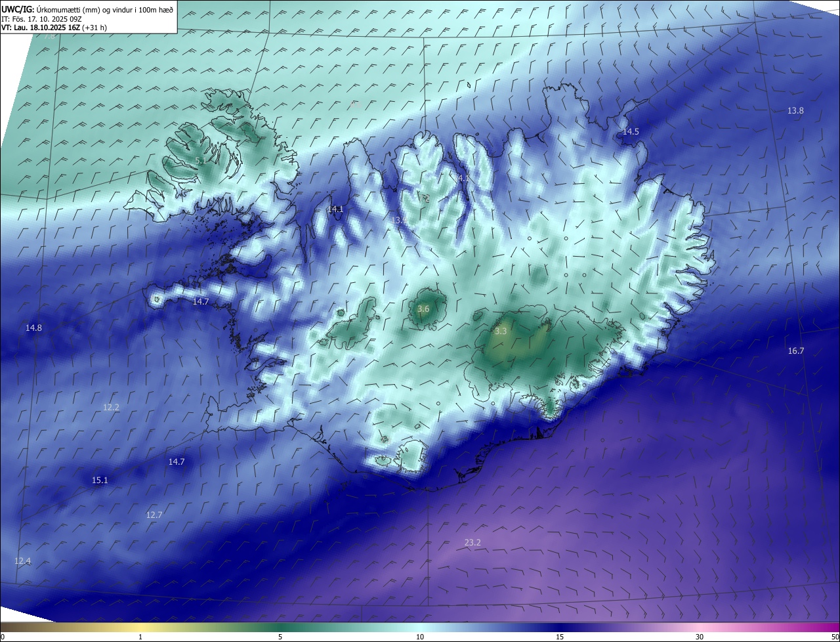This screenshot has height=642, width=840.
Task: Click the 5.1 value in the Westfjords
Action: coord(201,160)
